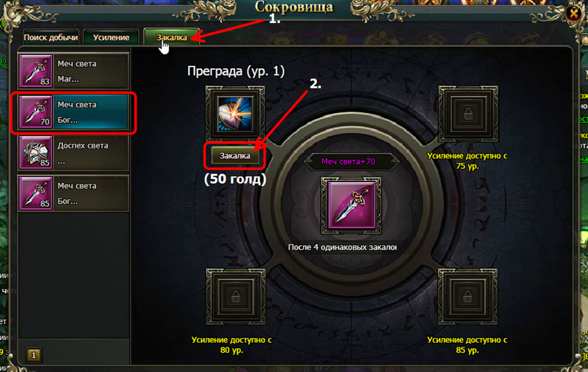The image size is (588, 372).
Task: Select the locked slot for level 85
Action: [x=467, y=297]
